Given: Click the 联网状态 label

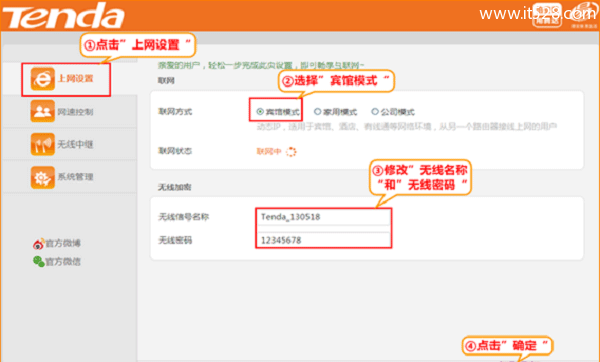Looking at the screenshot, I should click(175, 151).
